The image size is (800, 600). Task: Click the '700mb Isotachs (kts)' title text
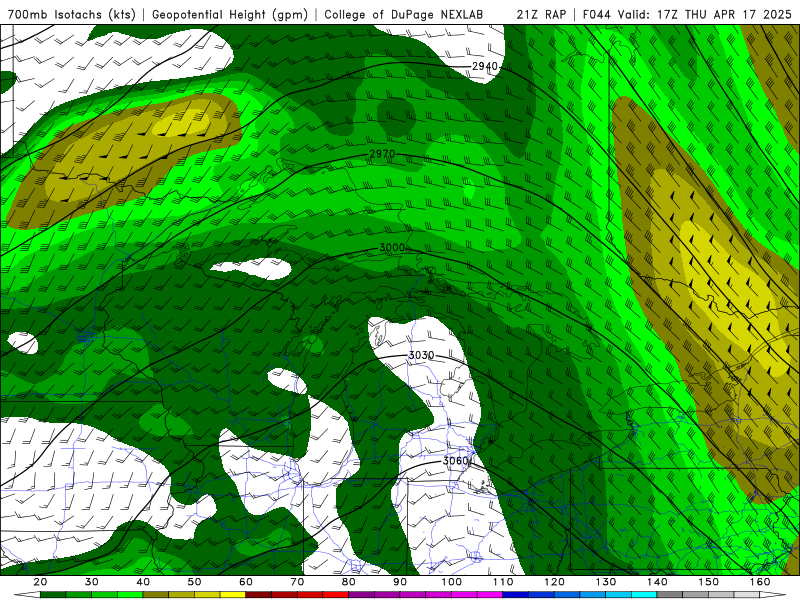(x=71, y=15)
